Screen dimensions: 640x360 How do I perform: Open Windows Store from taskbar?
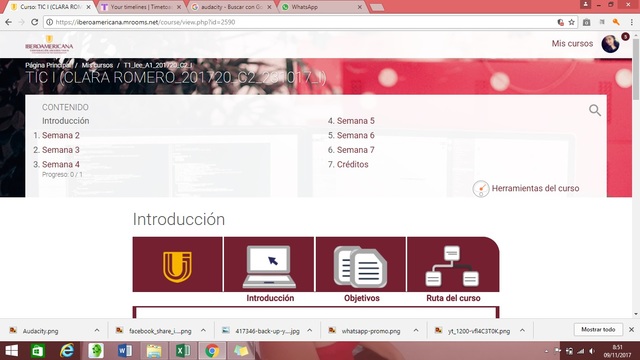(38, 351)
